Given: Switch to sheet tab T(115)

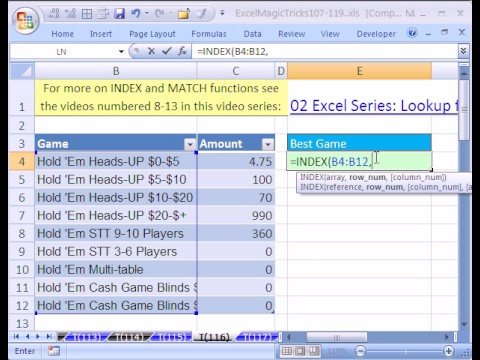Looking at the screenshot, I should coord(172,337).
